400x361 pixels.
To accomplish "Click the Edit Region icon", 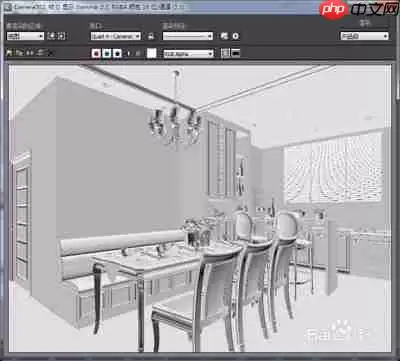I will pyautogui.click(x=52, y=36).
